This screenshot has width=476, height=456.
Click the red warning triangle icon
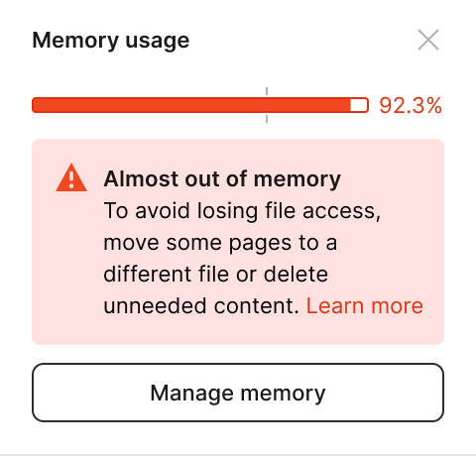point(71,177)
